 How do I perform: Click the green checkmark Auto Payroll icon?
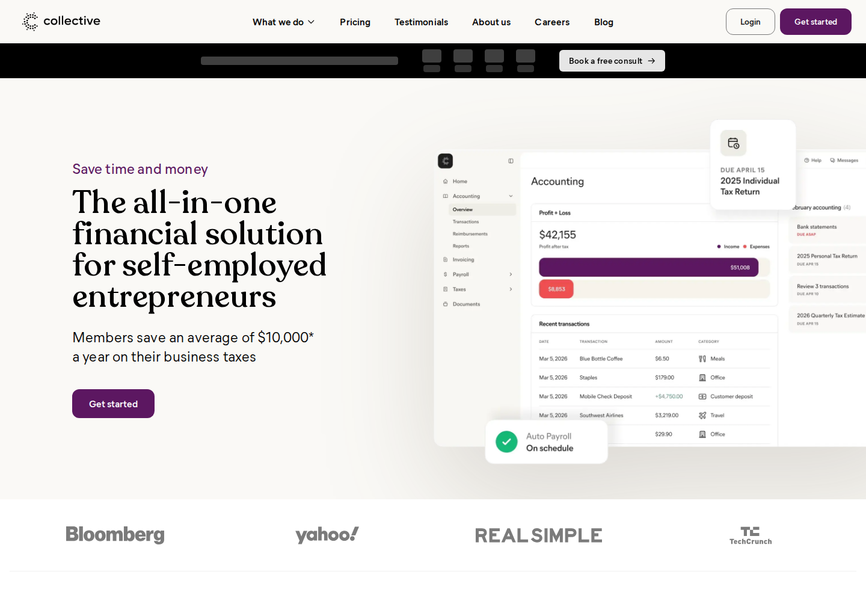coord(506,442)
